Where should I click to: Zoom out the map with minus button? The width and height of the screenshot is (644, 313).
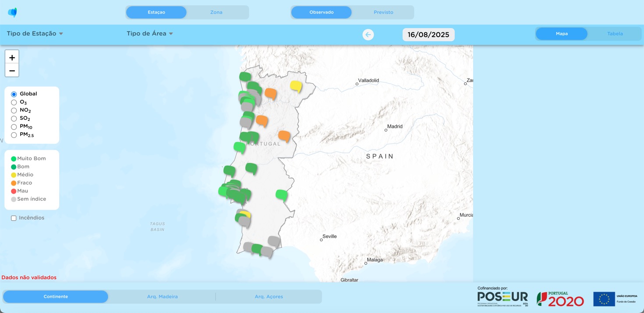12,70
